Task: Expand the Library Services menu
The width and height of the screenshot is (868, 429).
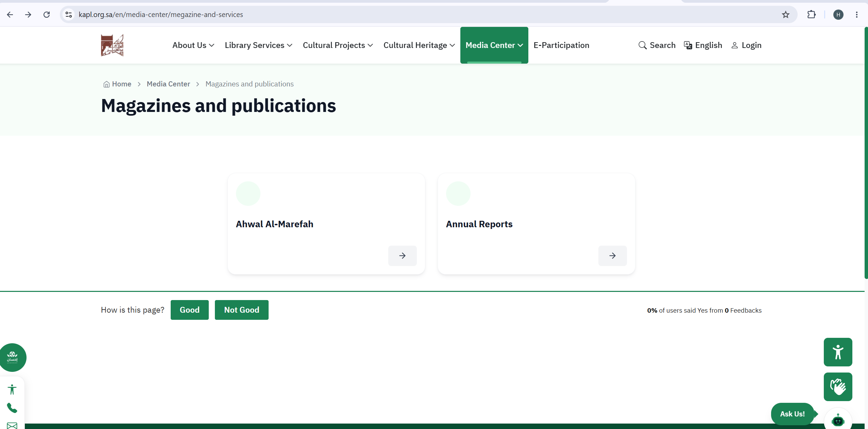Action: (x=258, y=45)
